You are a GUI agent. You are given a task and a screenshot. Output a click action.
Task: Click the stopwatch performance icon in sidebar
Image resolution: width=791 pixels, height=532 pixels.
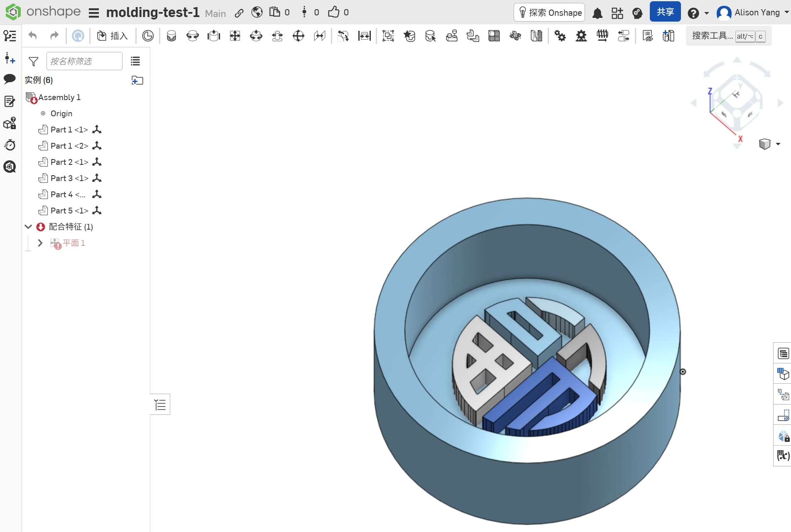pos(10,145)
